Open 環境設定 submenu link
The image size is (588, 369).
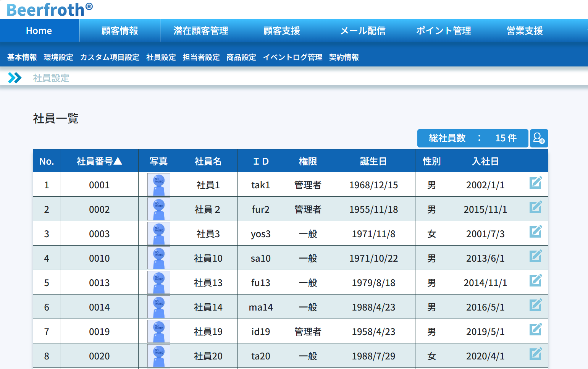[58, 57]
